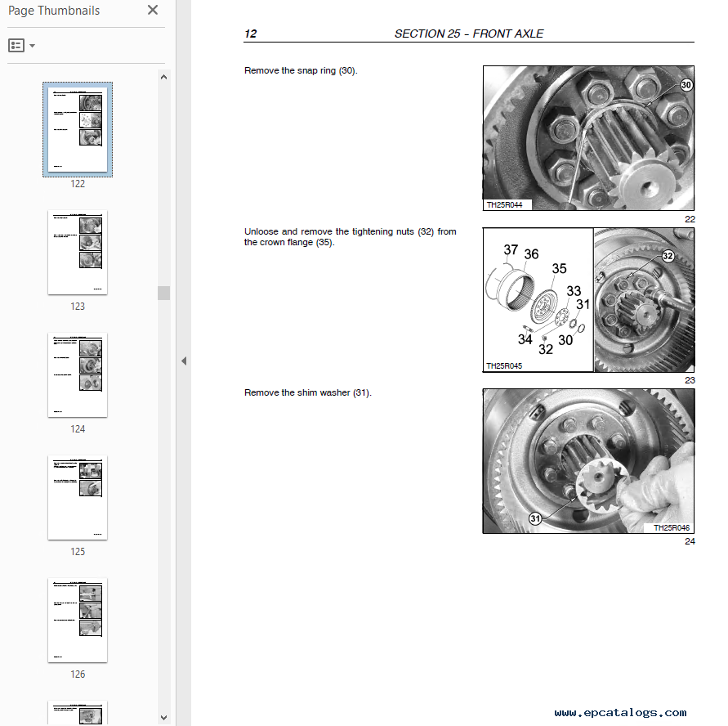This screenshot has height=726, width=728.
Task: Click the text 'Remove the shim washer (31).'
Action: click(x=308, y=393)
